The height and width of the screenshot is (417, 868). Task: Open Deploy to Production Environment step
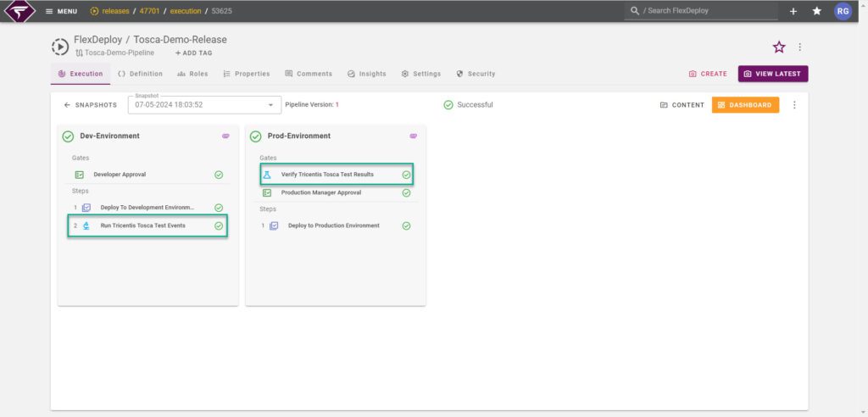[334, 226]
